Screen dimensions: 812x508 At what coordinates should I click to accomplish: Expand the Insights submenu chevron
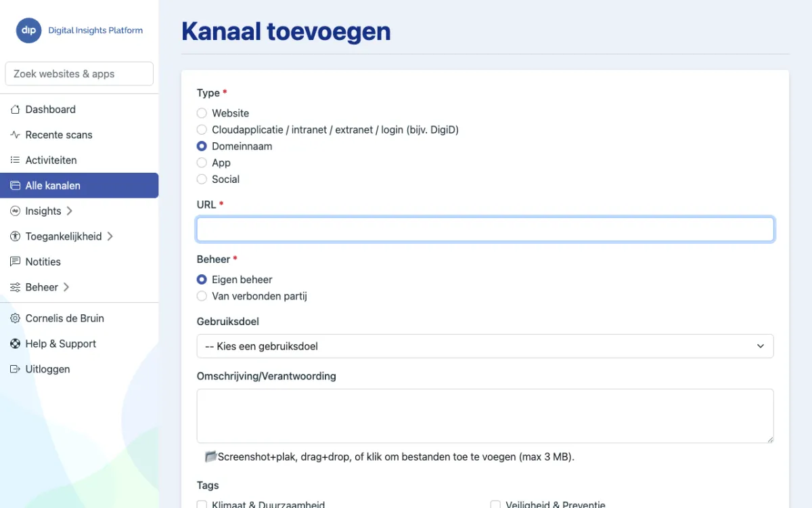point(70,211)
